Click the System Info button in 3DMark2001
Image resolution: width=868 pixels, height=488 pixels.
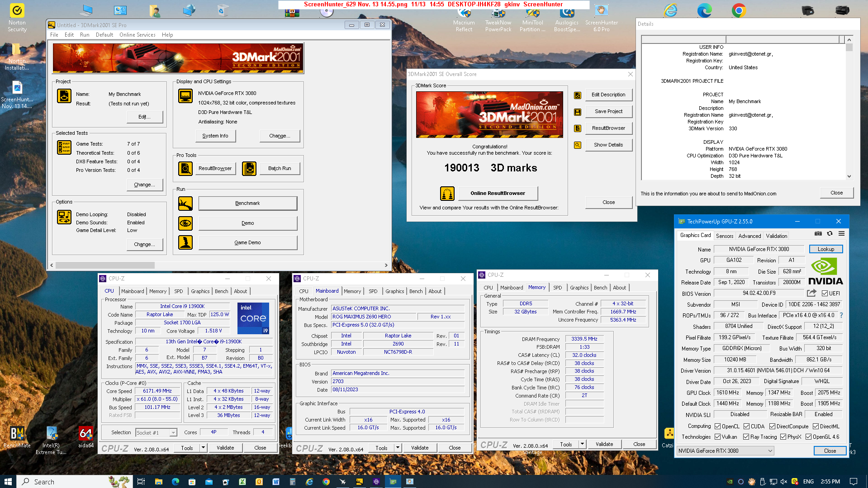215,136
